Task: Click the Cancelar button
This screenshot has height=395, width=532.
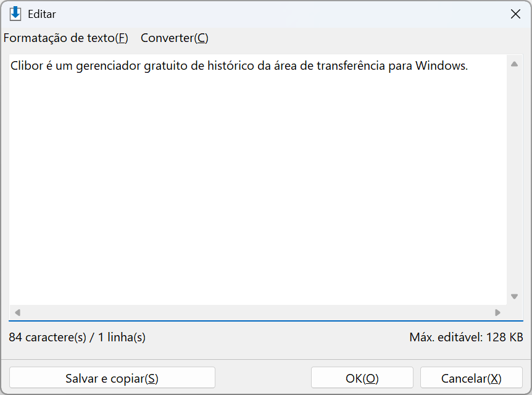Action: click(x=472, y=378)
